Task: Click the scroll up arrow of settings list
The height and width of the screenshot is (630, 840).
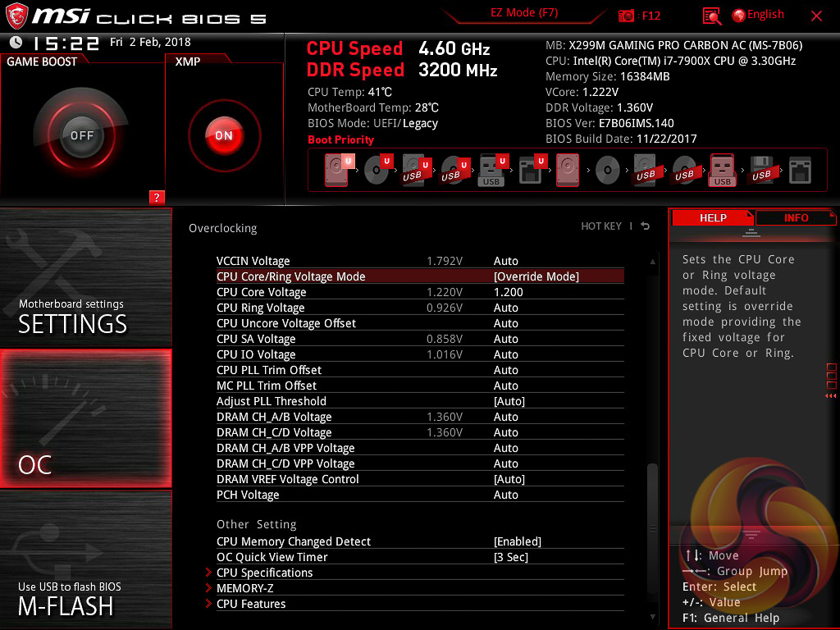Action: 652,262
